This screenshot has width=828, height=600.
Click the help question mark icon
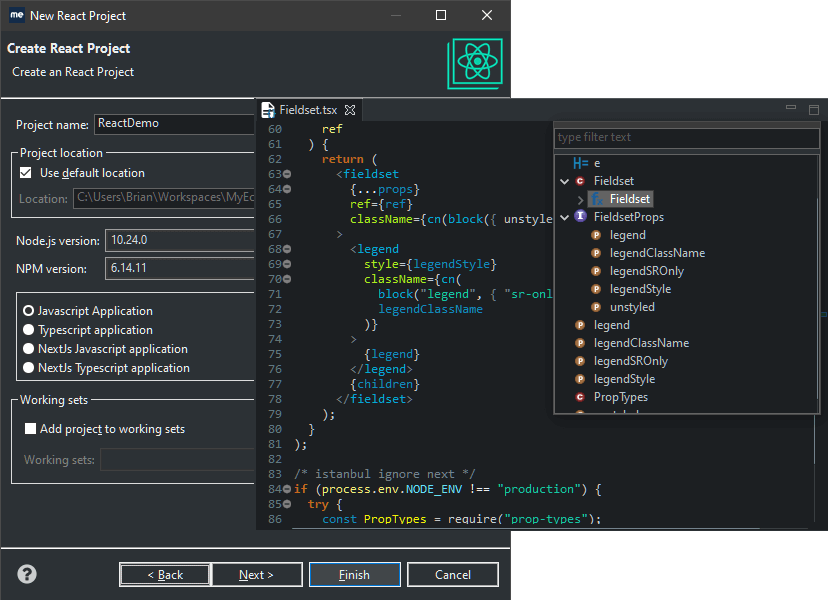(27, 574)
